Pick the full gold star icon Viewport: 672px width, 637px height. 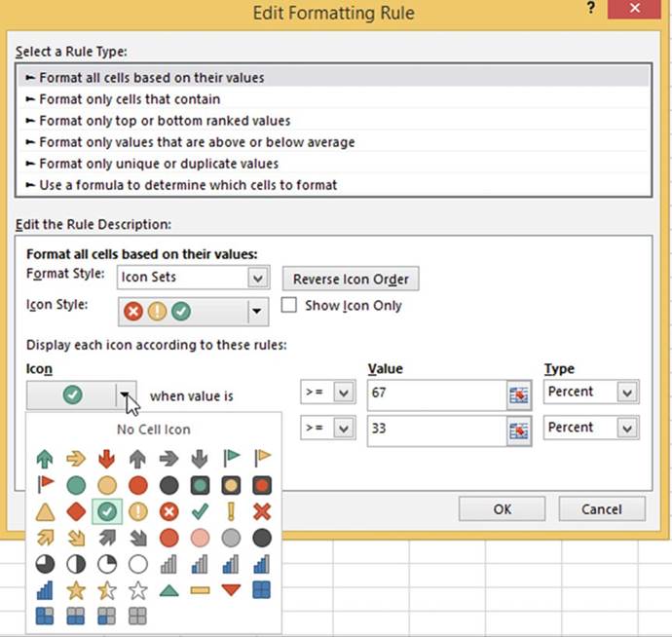76,590
